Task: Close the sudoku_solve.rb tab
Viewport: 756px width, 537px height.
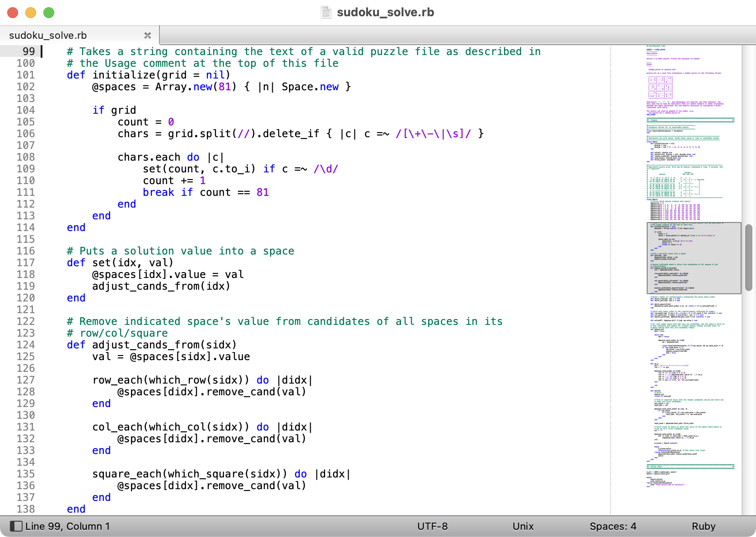Action: click(x=148, y=35)
